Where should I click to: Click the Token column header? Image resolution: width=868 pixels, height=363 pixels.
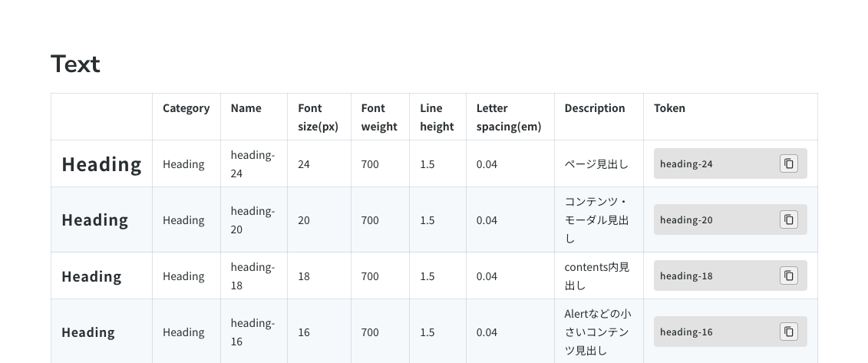tap(669, 108)
